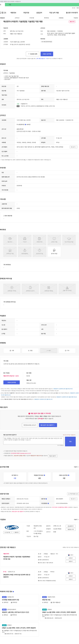The image size is (79, 644).
Task: Click the 고용24 logo
Action: [x=3, y=13]
